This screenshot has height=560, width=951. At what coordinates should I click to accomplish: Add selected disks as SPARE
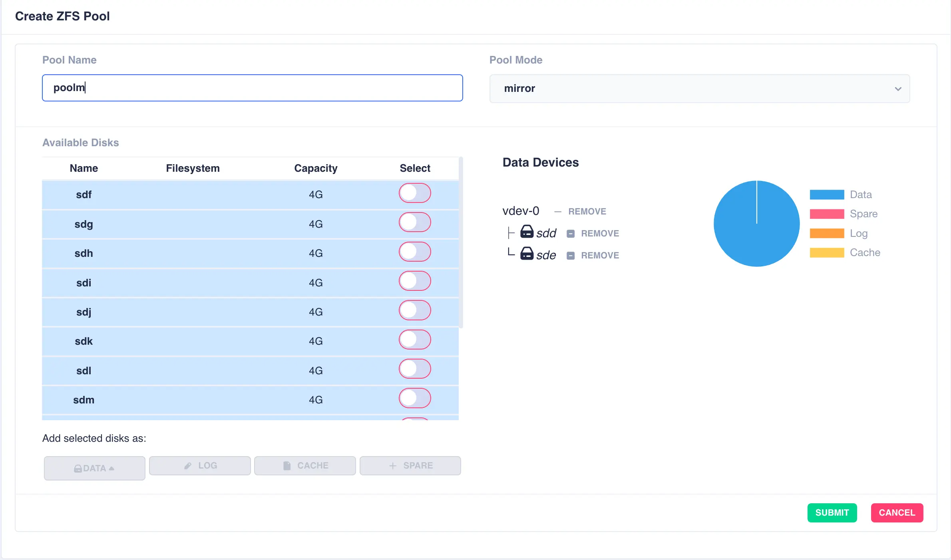point(410,466)
